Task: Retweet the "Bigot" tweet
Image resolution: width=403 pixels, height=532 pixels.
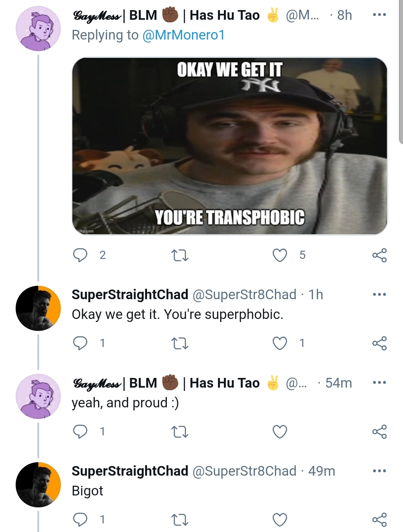Action: coord(179,520)
